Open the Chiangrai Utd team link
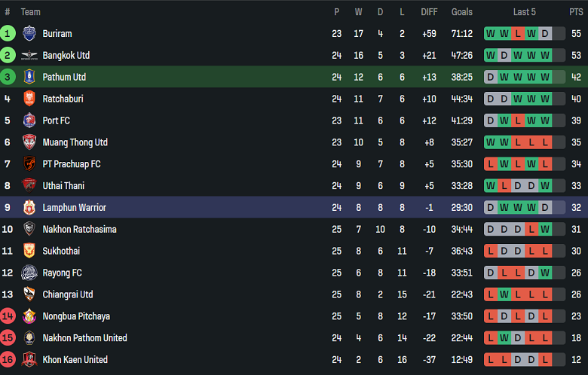The image size is (588, 375). coord(68,294)
